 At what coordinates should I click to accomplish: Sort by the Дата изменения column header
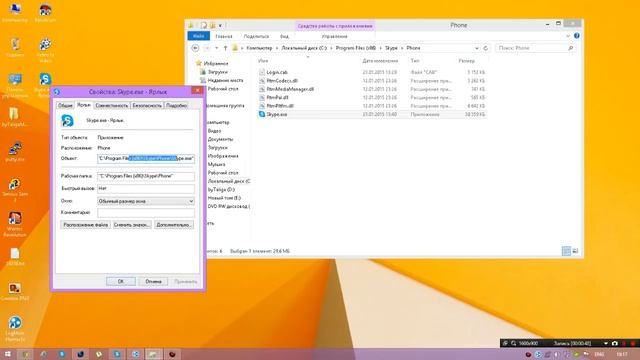(380, 61)
